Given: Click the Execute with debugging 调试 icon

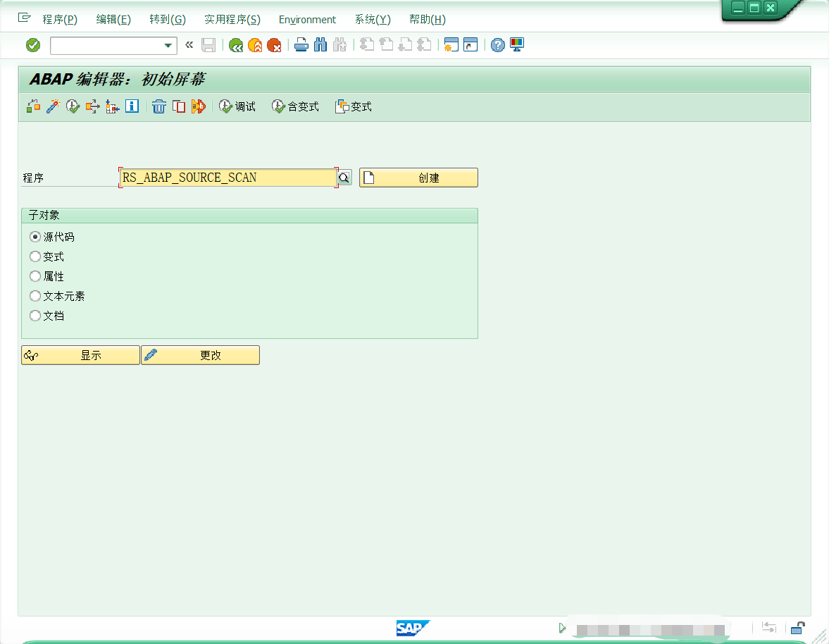Looking at the screenshot, I should point(237,106).
